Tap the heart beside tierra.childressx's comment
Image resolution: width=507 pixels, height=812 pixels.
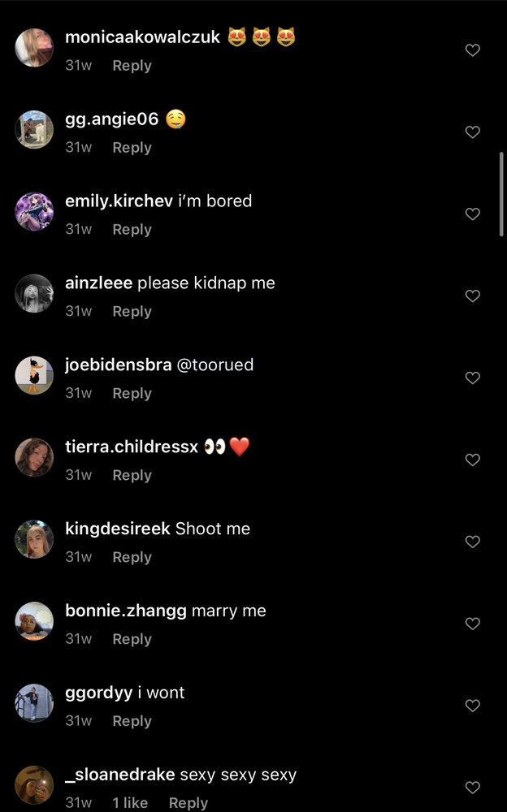[472, 460]
